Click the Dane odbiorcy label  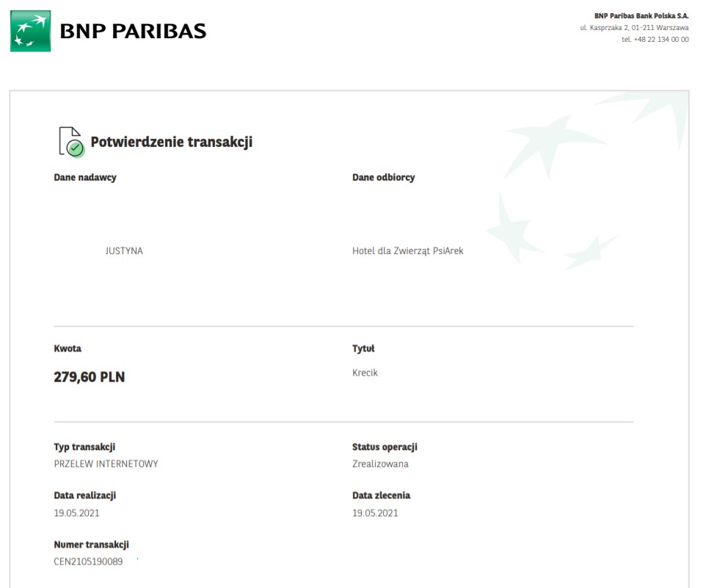383,178
